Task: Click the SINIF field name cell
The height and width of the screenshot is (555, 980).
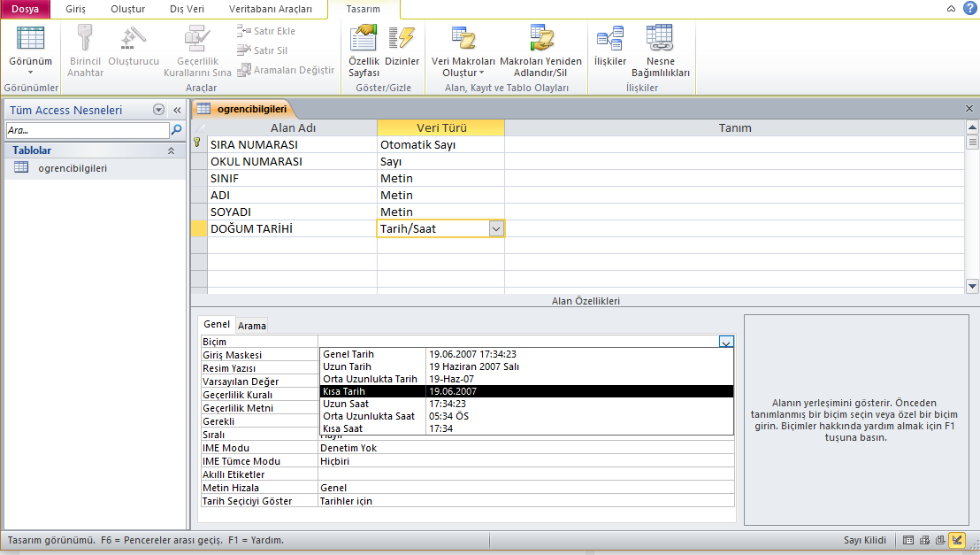Action: tap(293, 178)
